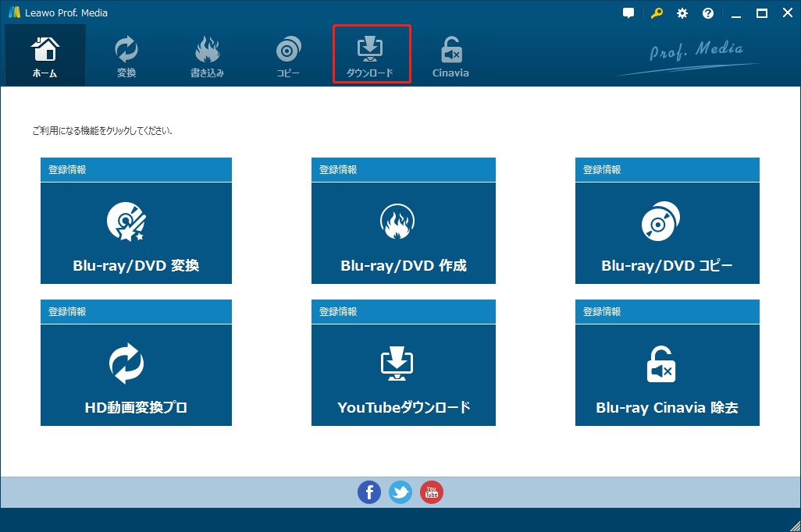Image resolution: width=801 pixels, height=532 pixels.
Task: Launch the Blu-ray Cinavia 除去 module tile
Action: pyautogui.click(x=667, y=375)
